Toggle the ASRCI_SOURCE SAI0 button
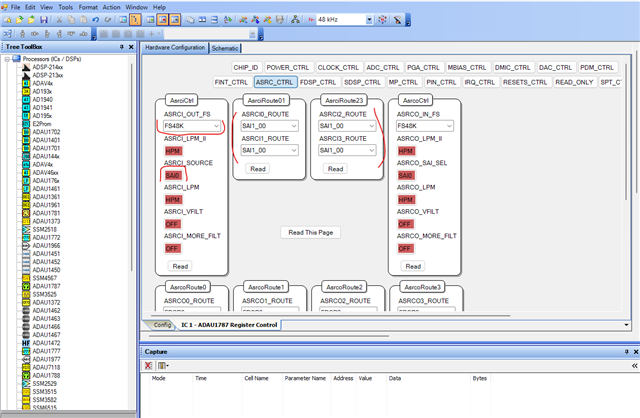The width and height of the screenshot is (640, 418). [173, 176]
